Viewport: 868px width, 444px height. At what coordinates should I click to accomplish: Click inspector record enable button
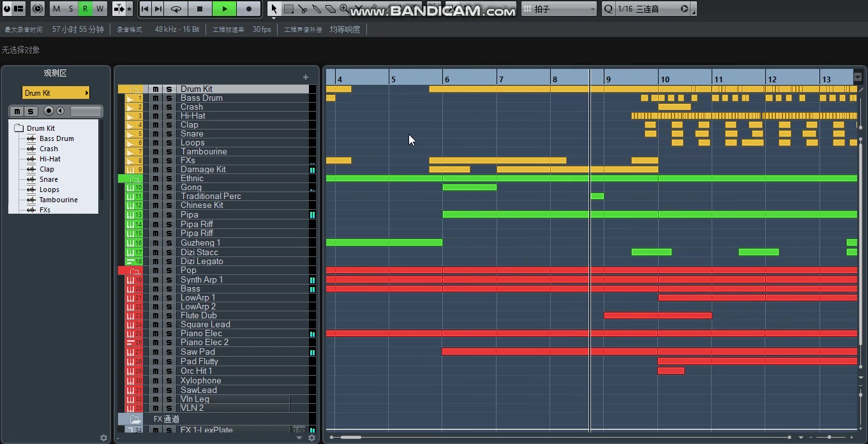tap(49, 111)
